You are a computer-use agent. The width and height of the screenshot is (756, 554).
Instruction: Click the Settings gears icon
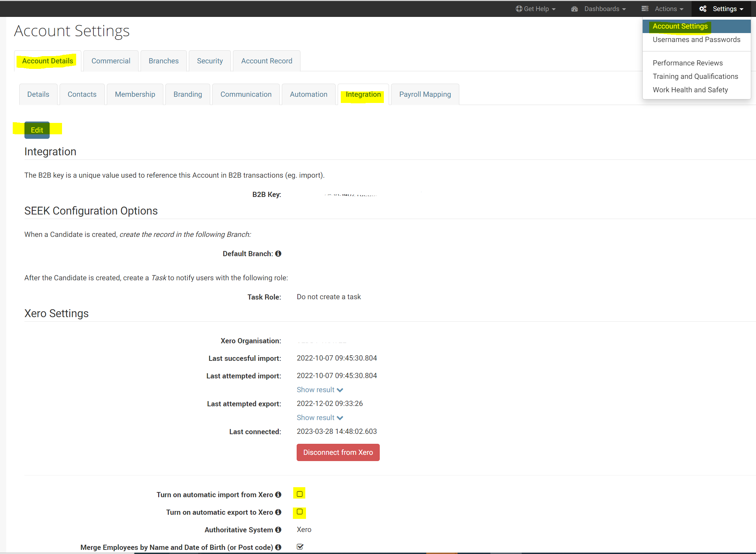click(x=703, y=9)
